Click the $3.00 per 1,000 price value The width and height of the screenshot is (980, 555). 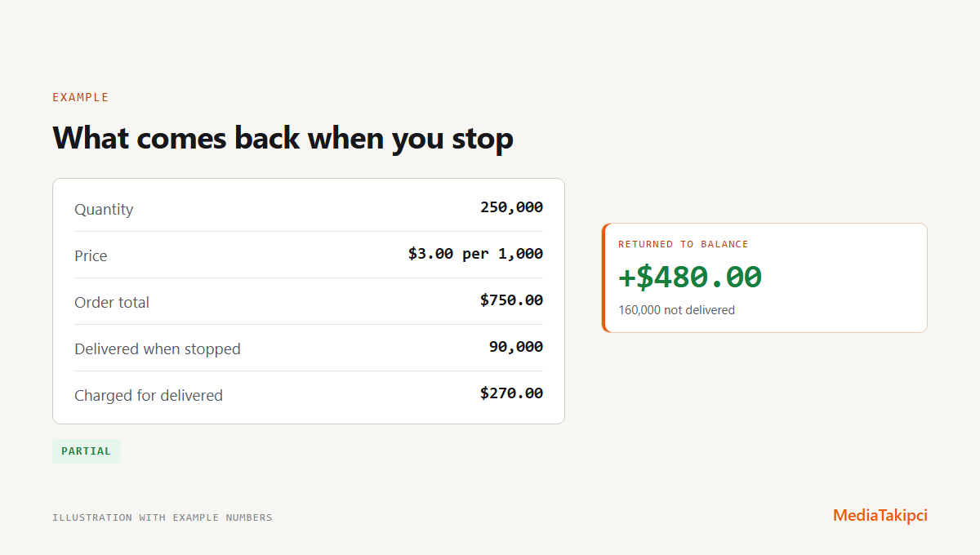pos(475,254)
